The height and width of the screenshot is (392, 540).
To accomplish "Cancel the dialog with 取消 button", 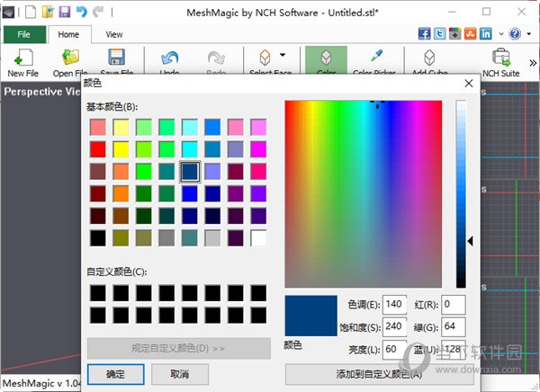I will (x=180, y=374).
